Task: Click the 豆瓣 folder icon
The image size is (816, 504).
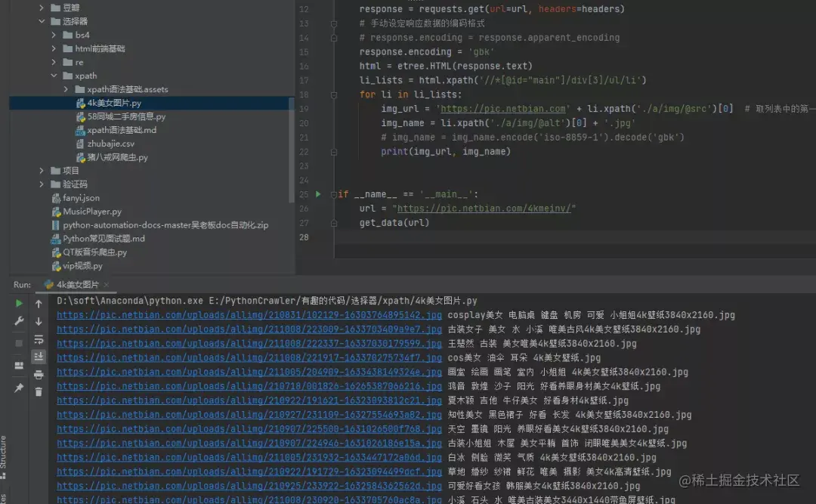Action: [56, 8]
